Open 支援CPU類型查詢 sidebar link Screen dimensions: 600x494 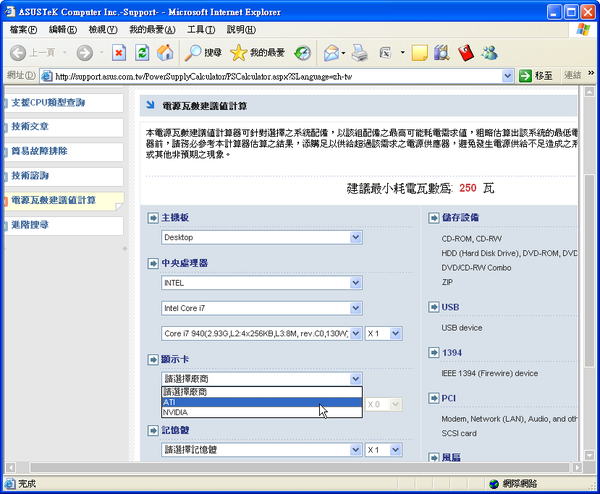pos(48,103)
